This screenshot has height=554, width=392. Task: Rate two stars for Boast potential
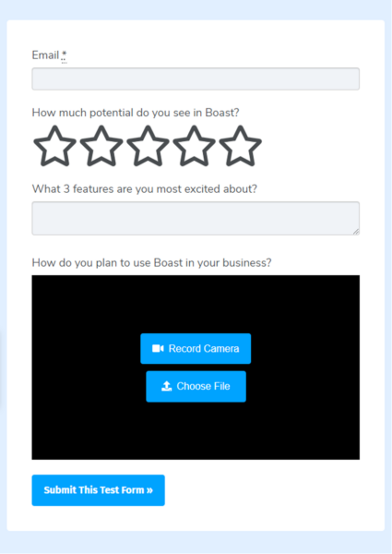pyautogui.click(x=101, y=146)
